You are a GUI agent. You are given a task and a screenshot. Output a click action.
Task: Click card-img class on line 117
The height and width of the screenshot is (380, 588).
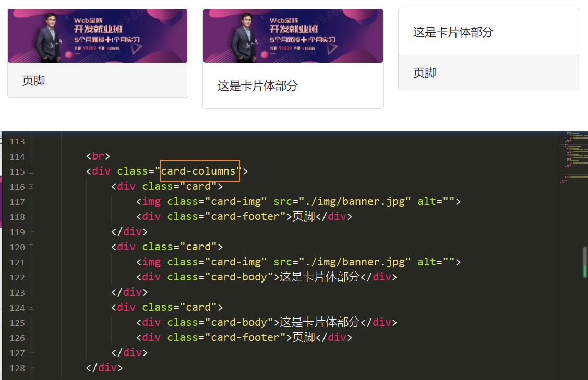click(236, 202)
